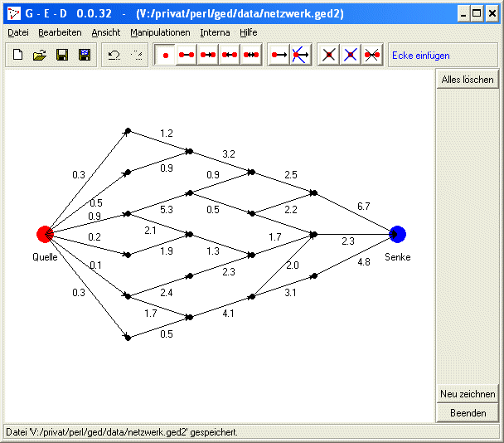Viewport: 504px width, 443px height.
Task: Select the insert vertex single red dot tool
Action: [165, 56]
